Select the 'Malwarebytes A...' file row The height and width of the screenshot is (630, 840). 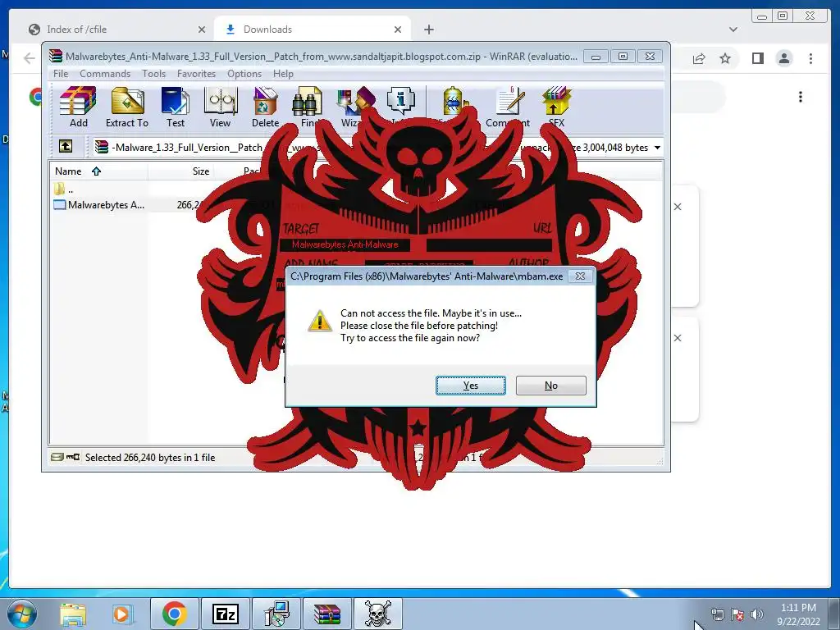(99, 204)
